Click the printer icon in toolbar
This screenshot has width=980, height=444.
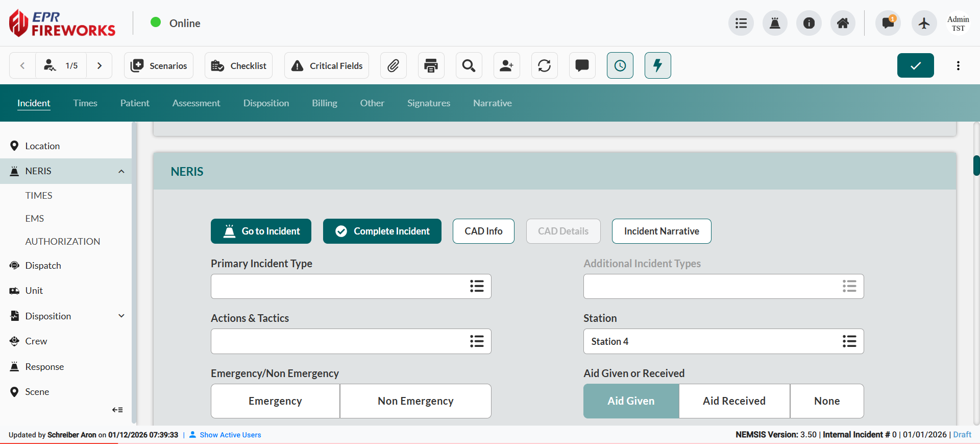[x=431, y=65]
